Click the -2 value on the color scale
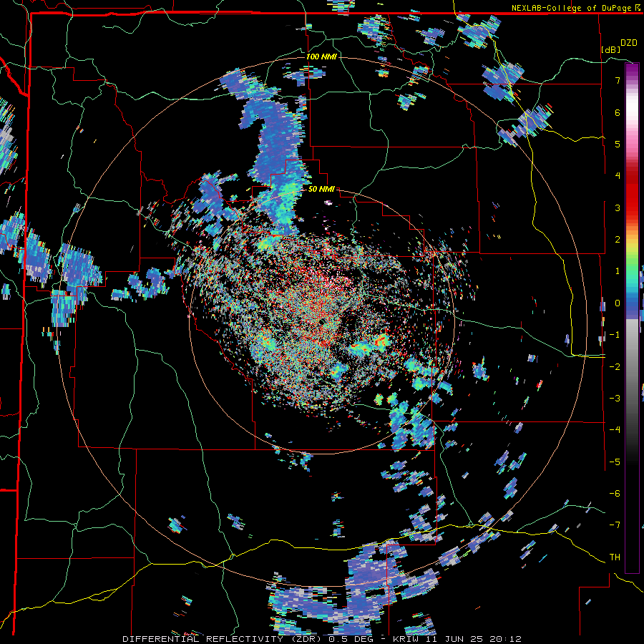 [615, 366]
